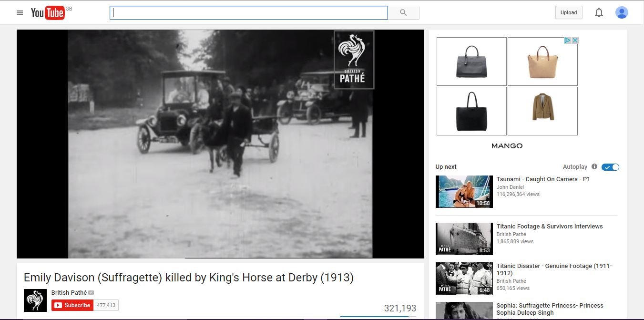Click the brown blazer ad image
The height and width of the screenshot is (320, 644).
[x=542, y=111]
